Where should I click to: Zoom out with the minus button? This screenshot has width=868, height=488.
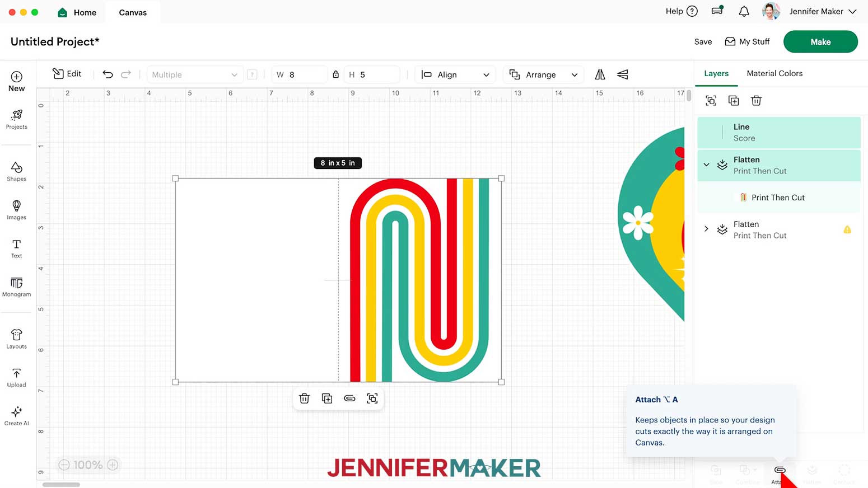[64, 465]
